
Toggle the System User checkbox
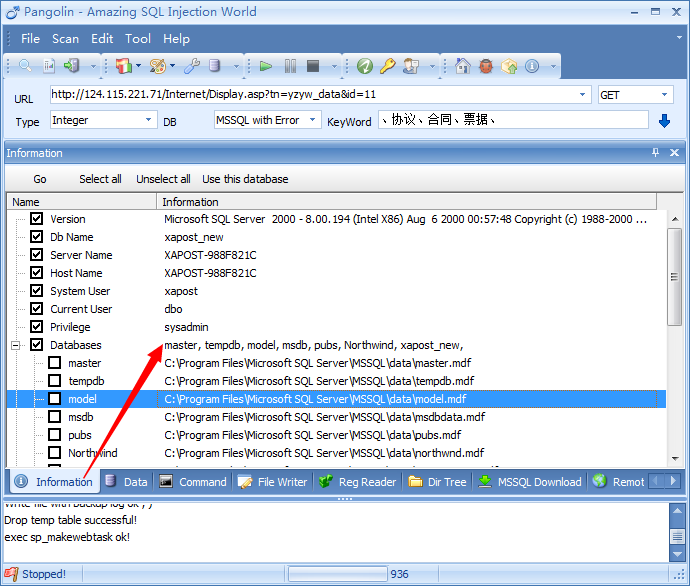pos(37,291)
